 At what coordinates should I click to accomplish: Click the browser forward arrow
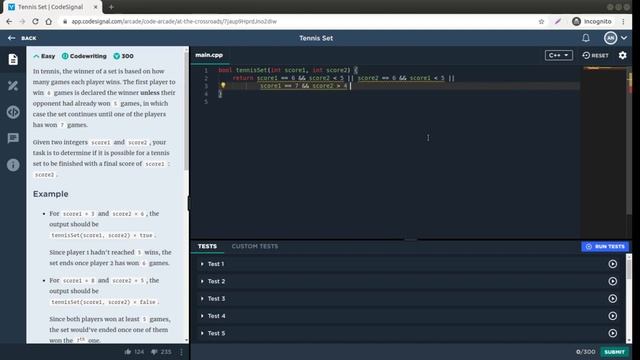[x=22, y=22]
